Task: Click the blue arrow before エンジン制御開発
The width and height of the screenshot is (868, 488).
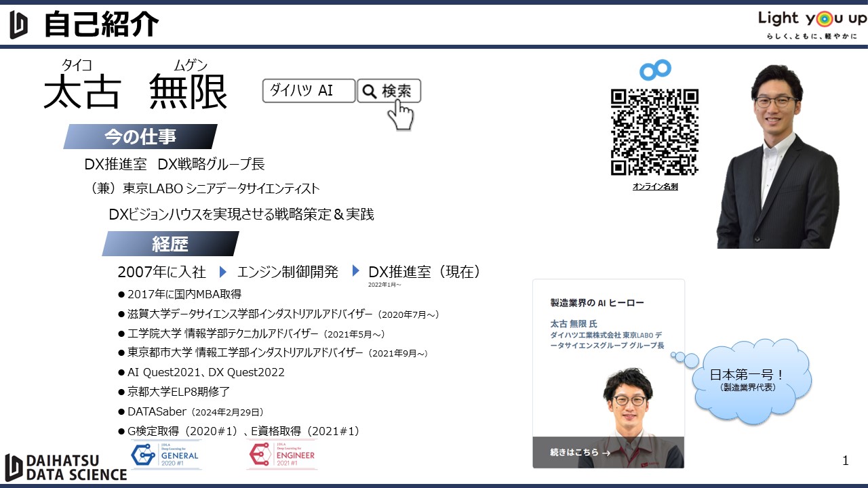Action: point(222,272)
